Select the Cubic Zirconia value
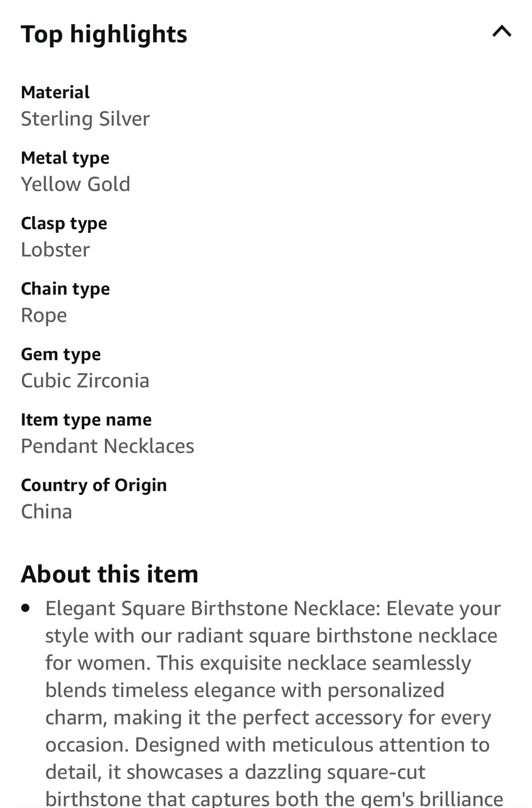Viewport: 532px width, 808px height. click(85, 380)
